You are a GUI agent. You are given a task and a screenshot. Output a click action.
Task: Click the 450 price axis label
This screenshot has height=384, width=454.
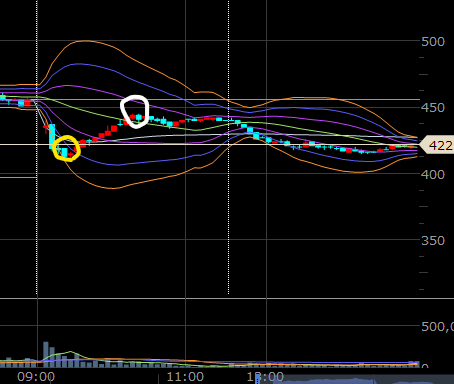[433, 108]
